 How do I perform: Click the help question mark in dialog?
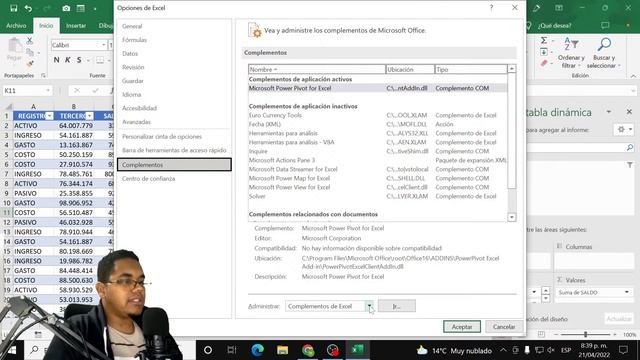pos(491,8)
